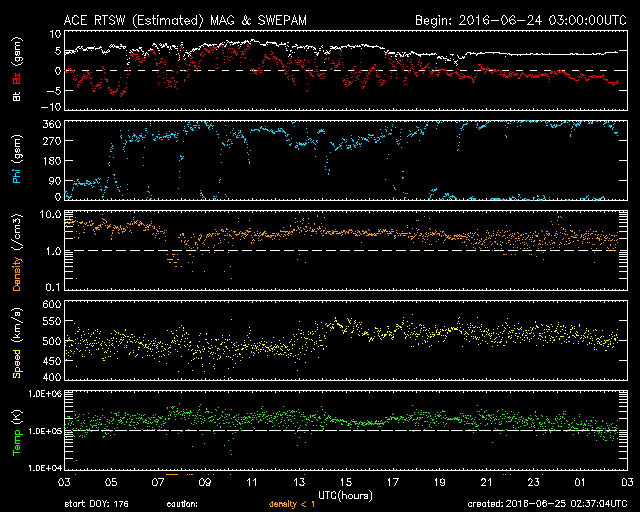Click the green Temp (K) axis label

click(x=16, y=430)
